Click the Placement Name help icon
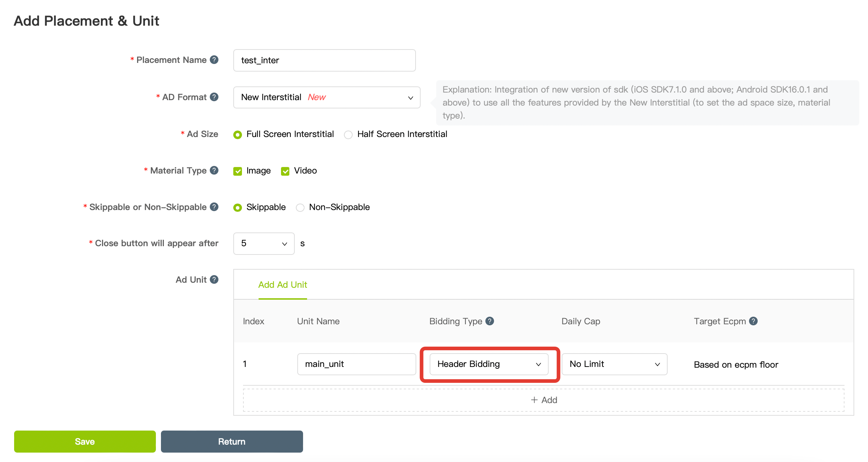 tap(214, 60)
